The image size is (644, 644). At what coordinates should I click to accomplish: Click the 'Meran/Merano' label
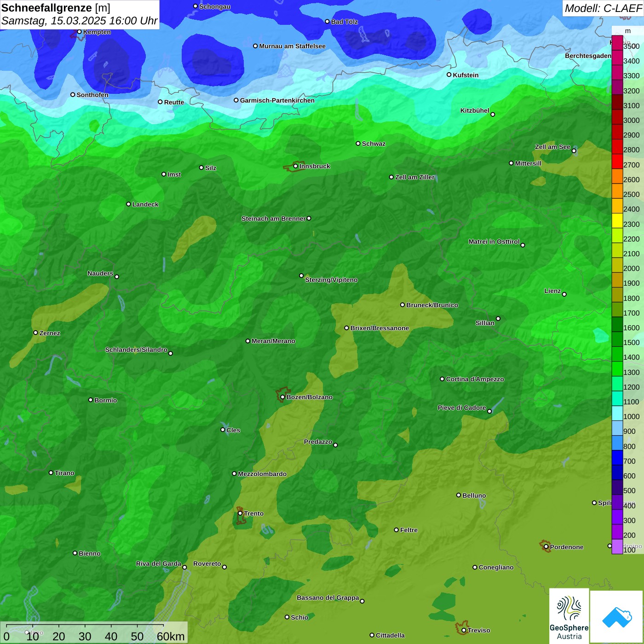[x=273, y=341]
